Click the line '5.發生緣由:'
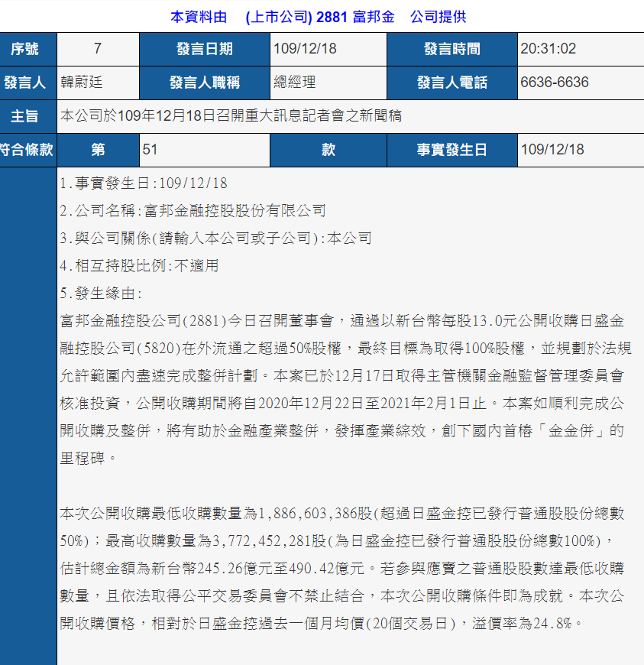The width and height of the screenshot is (644, 665). [x=101, y=294]
